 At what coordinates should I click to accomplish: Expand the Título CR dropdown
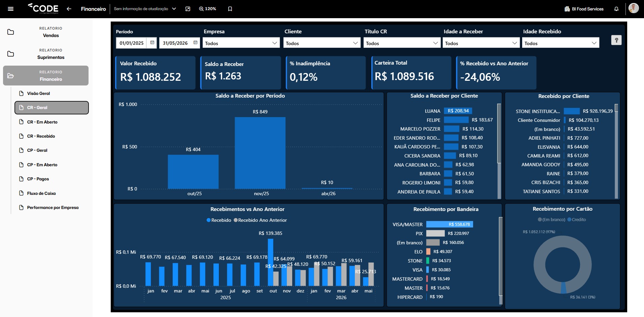tap(402, 43)
